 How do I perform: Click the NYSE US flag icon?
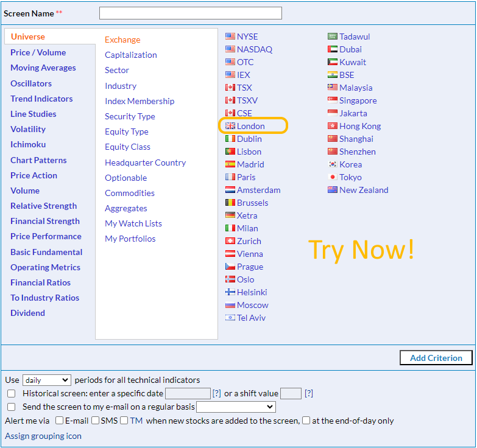230,37
